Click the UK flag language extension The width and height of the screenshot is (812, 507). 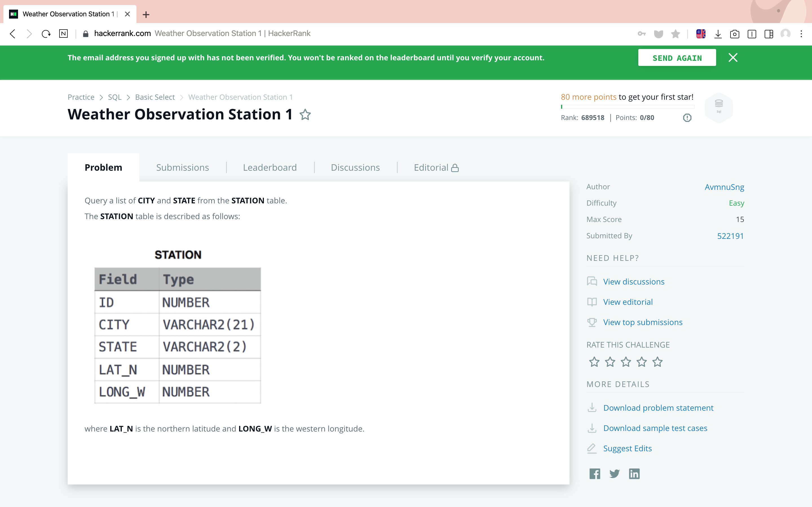point(701,34)
